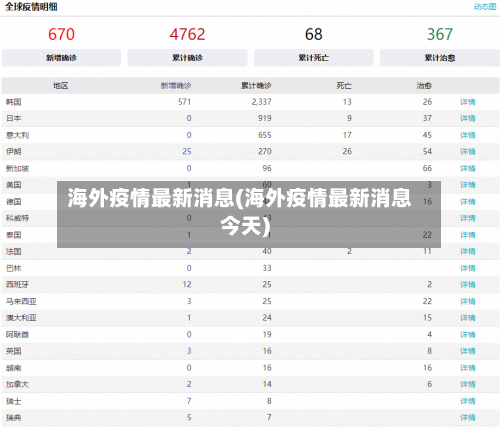Select the 英国 region name
500x430 pixels.
[x=14, y=351]
